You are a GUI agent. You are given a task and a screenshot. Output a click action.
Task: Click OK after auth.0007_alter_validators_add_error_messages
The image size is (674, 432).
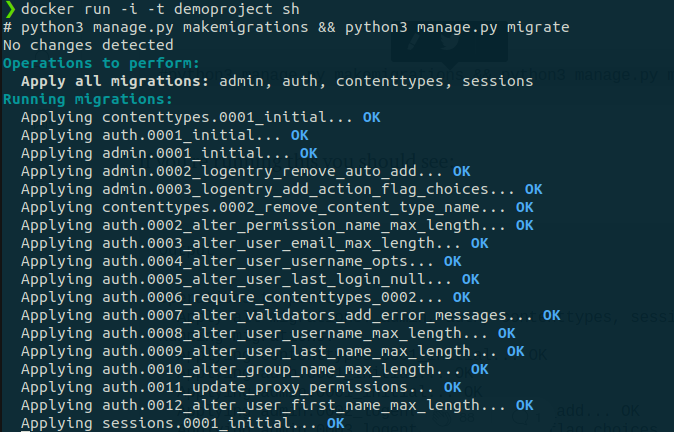click(551, 316)
